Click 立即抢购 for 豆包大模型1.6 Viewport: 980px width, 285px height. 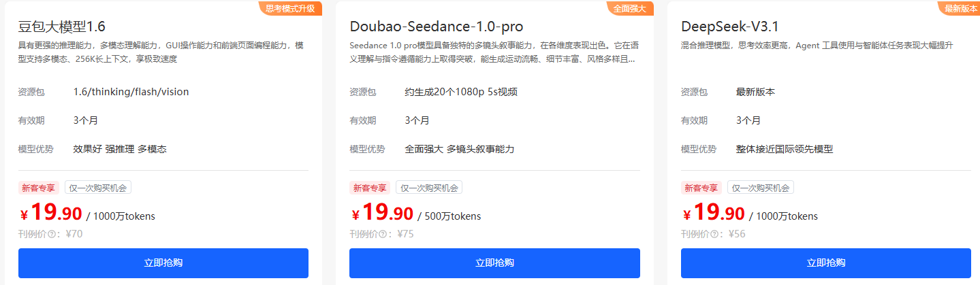click(x=163, y=263)
